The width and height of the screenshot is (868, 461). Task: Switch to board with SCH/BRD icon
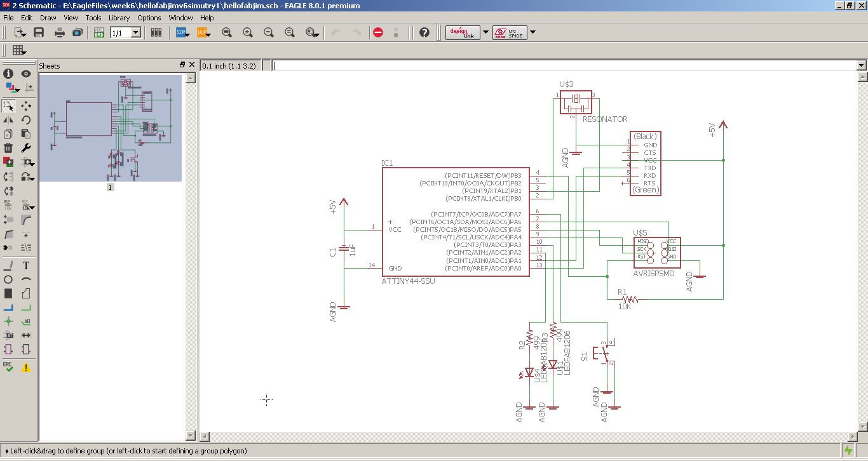click(99, 32)
